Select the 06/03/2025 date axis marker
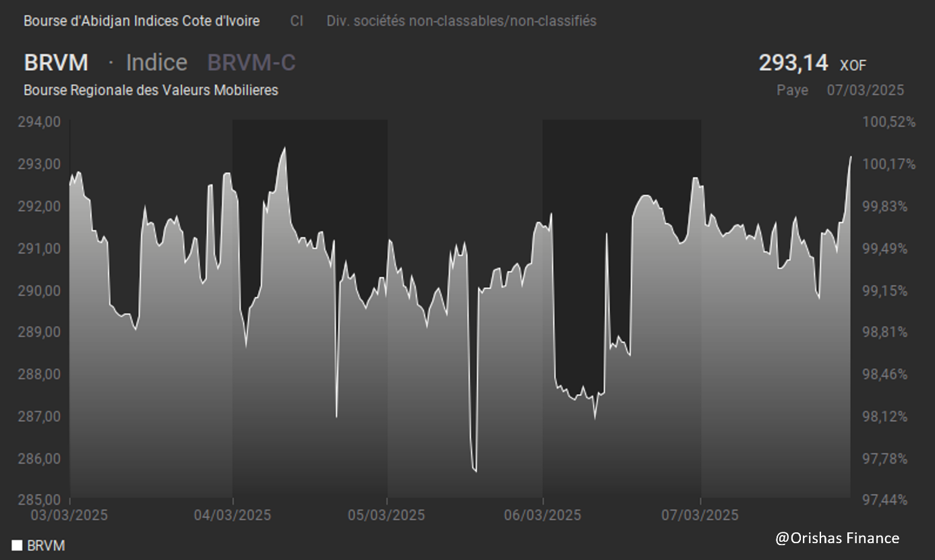Screen dimensions: 935x560 (543, 515)
